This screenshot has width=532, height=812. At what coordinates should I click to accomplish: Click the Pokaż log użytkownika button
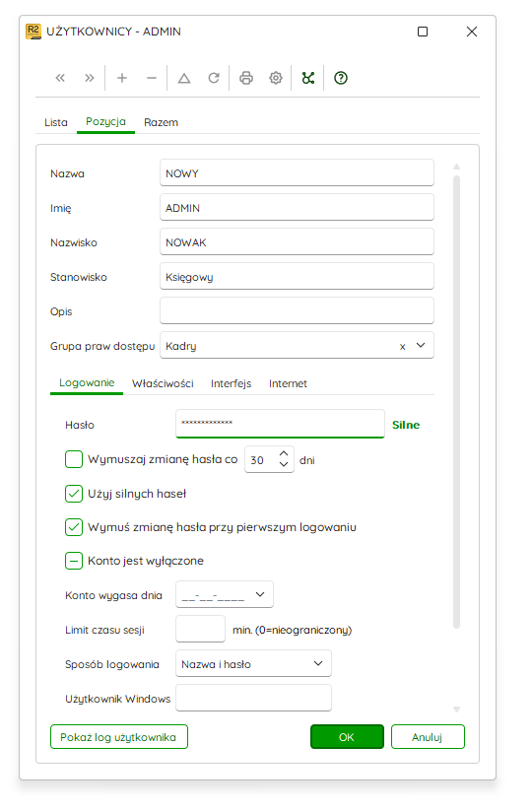click(x=118, y=737)
